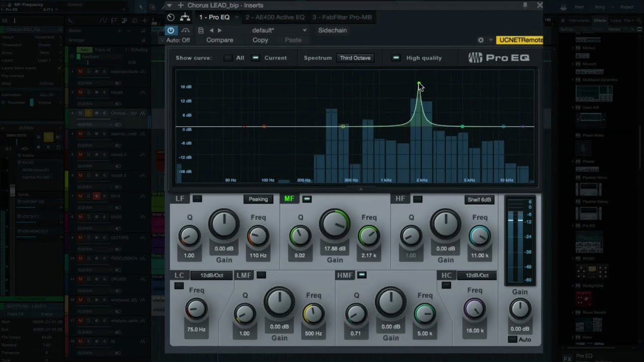Click the preset file icon beside default*
The height and width of the screenshot is (362, 644).
point(201,31)
